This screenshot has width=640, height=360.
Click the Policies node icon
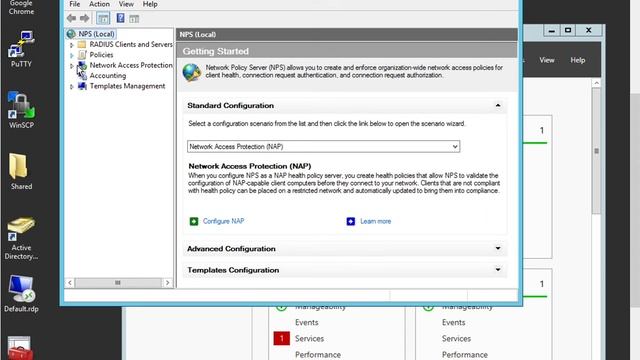82,55
